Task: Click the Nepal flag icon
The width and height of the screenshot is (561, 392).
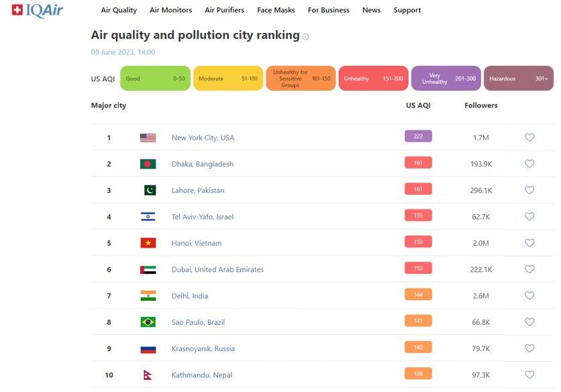Action: (148, 375)
